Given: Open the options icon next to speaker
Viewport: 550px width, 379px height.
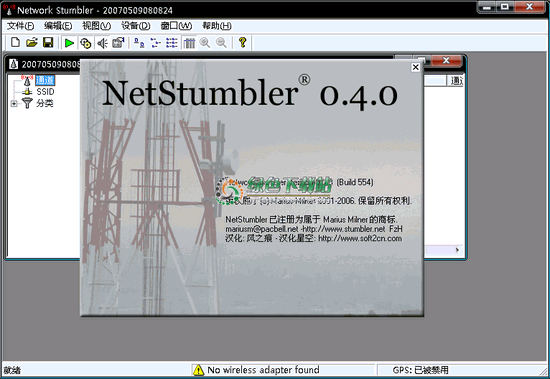Looking at the screenshot, I should click(118, 43).
